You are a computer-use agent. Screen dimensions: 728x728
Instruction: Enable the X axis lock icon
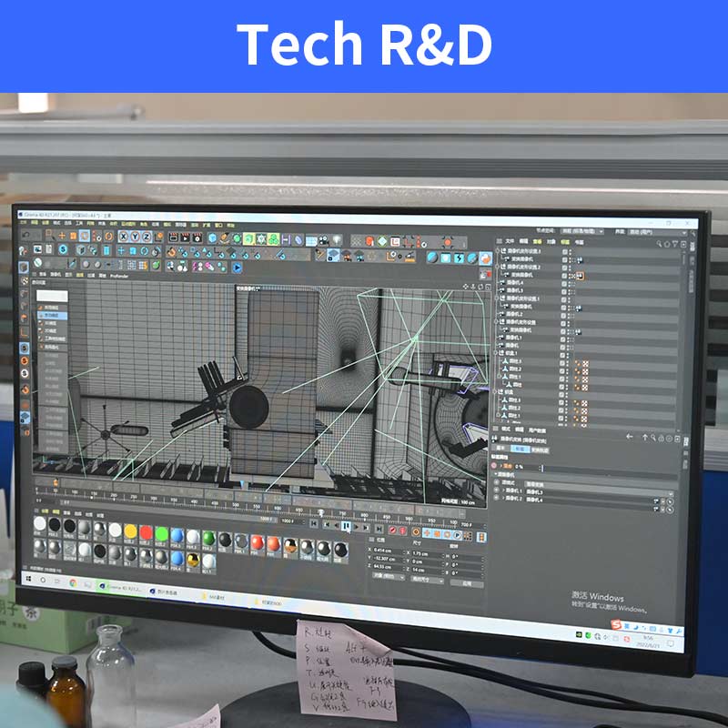pos(124,237)
